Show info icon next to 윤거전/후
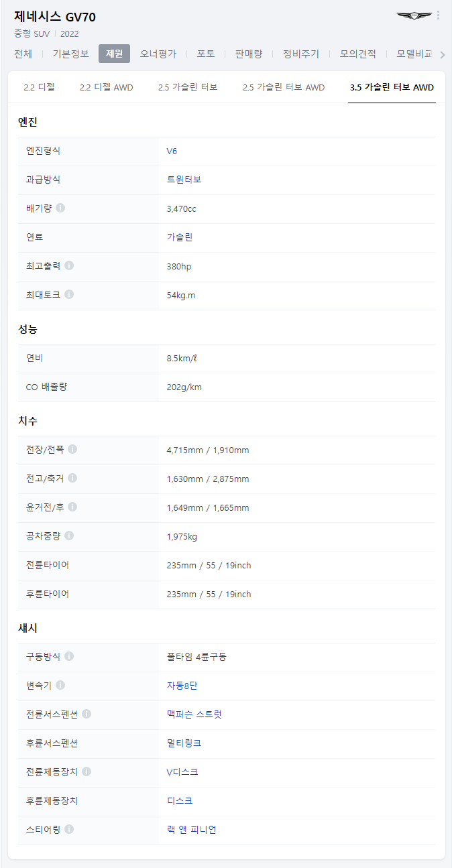The height and width of the screenshot is (868, 452). click(72, 507)
